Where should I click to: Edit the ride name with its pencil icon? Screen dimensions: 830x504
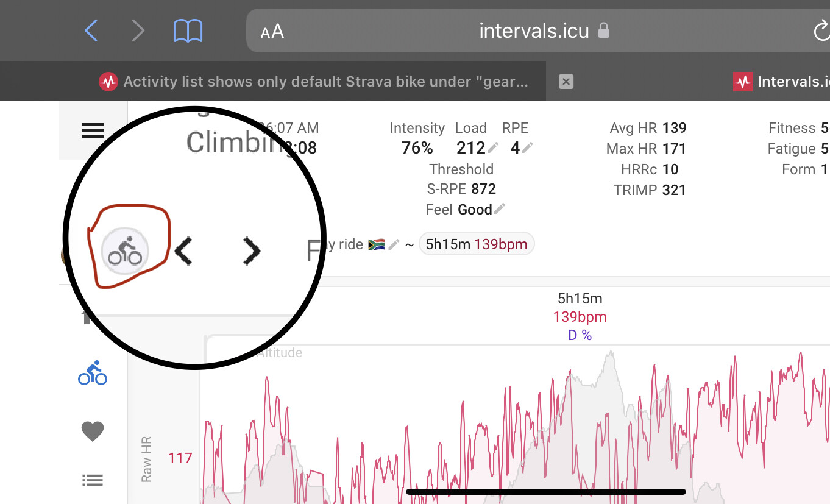394,244
